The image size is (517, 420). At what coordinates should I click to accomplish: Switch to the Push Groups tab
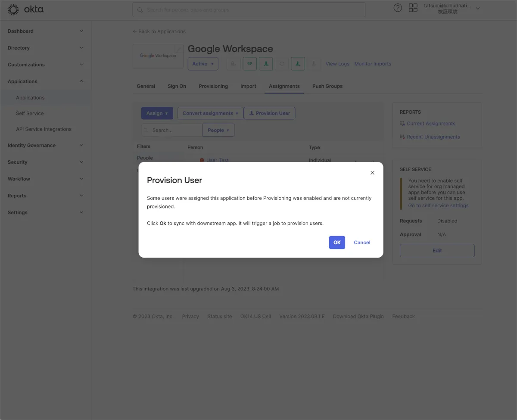coord(327,86)
